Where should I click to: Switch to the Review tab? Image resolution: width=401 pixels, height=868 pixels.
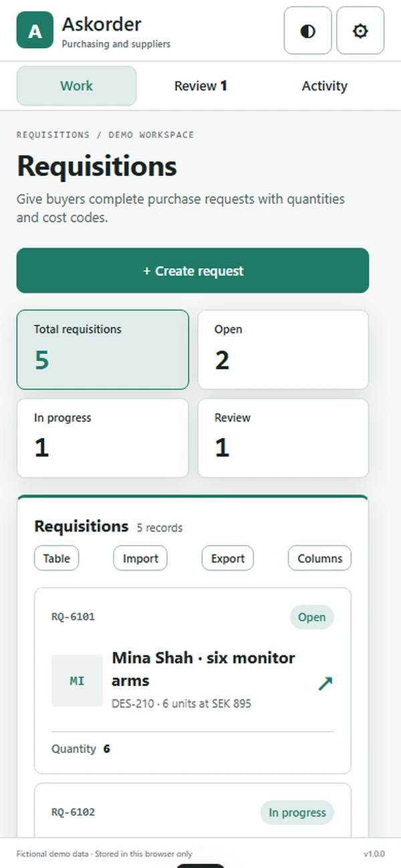(x=200, y=86)
